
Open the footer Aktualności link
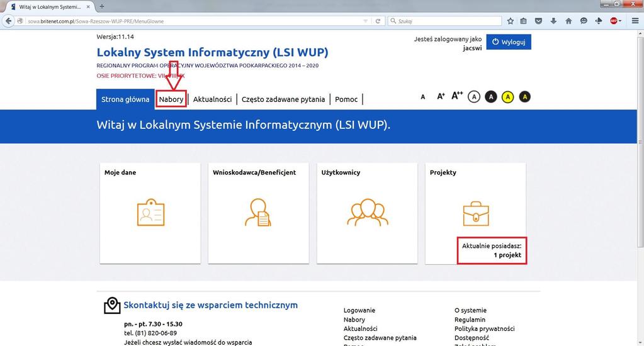[x=361, y=329]
